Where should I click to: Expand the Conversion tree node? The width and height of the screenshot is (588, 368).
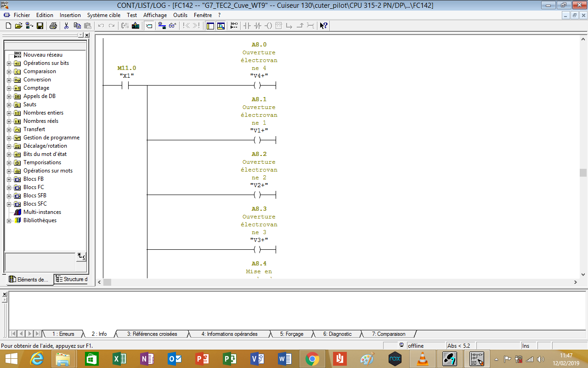pos(9,80)
